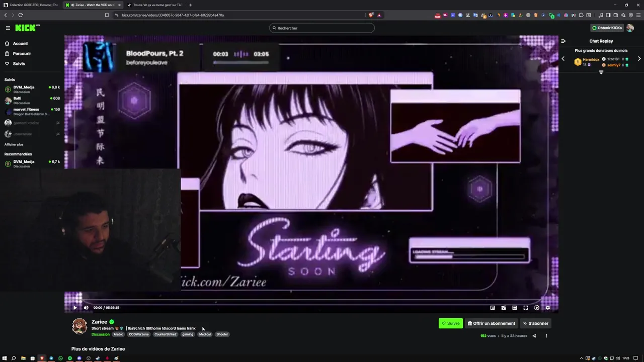Open DVM_Medja under Recommandées
The image size is (644, 362).
point(32,163)
